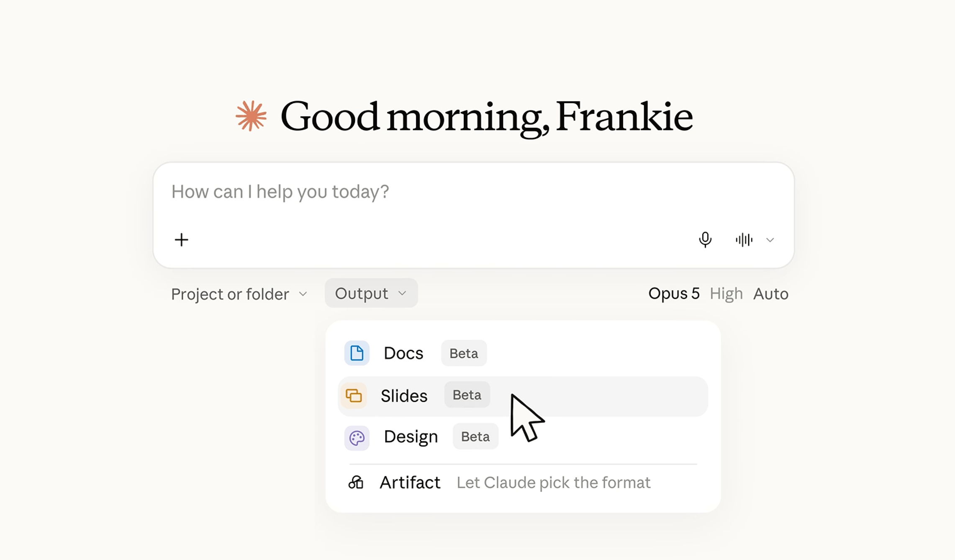The image size is (955, 560).
Task: Select Docs from the Output menu
Action: 523,353
